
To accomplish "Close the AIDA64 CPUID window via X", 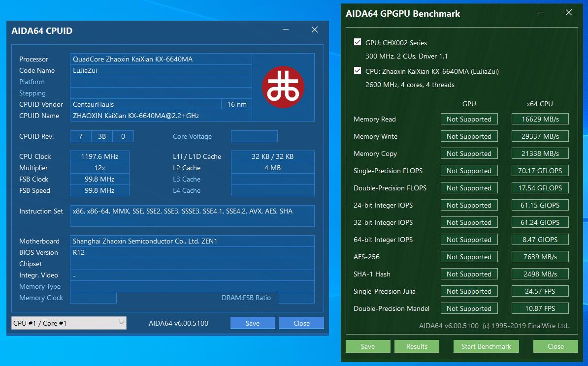I will coord(315,30).
